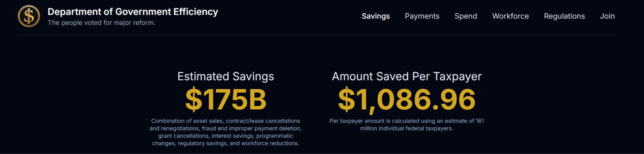
Task: Select Spend in the navigation bar
Action: [x=466, y=16]
